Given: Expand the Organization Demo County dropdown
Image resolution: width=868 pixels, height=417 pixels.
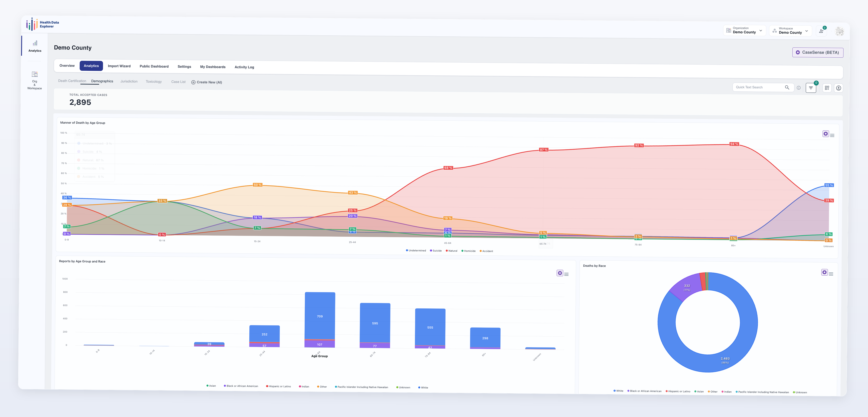Looking at the screenshot, I should coord(744,30).
